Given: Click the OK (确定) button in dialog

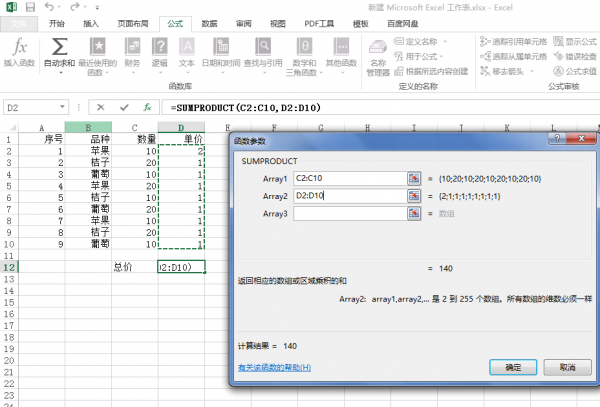Looking at the screenshot, I should coord(513,367).
